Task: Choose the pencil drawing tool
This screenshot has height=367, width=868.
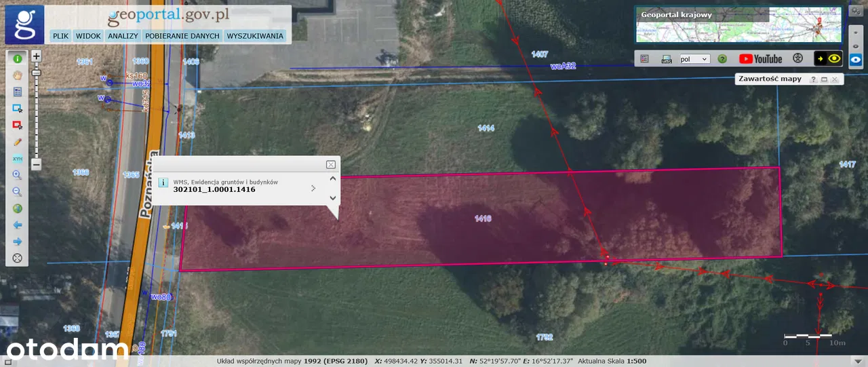Action: point(17,142)
